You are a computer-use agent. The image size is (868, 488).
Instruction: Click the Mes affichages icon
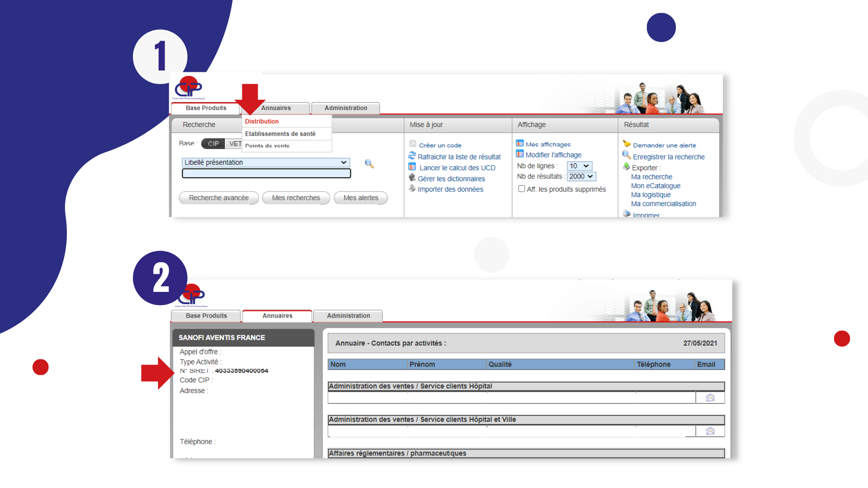(520, 144)
